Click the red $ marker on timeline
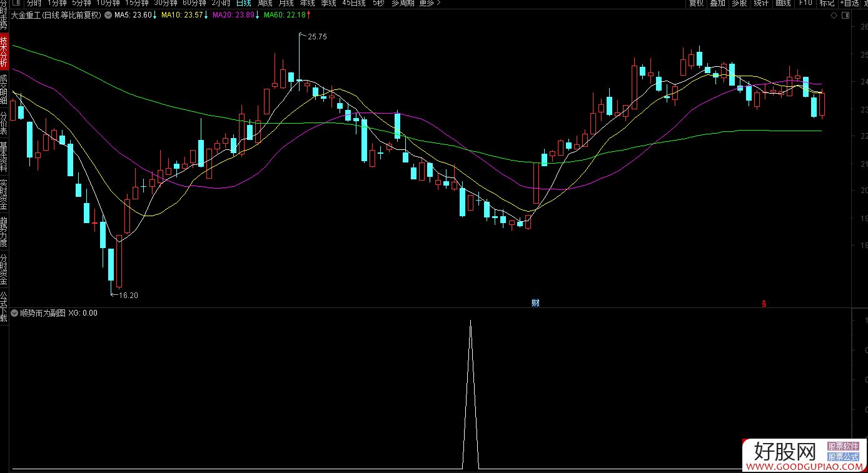This screenshot has height=473, width=868. (764, 304)
